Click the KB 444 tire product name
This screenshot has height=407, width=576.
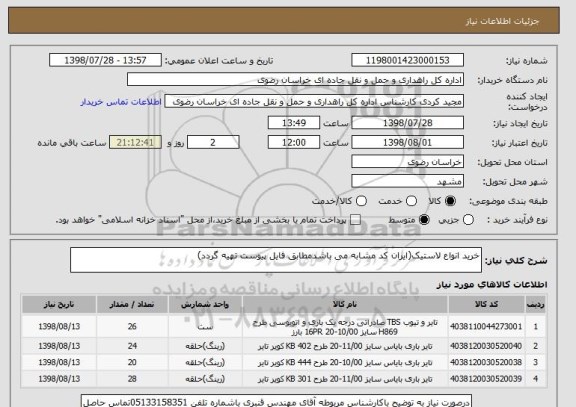tap(345, 363)
